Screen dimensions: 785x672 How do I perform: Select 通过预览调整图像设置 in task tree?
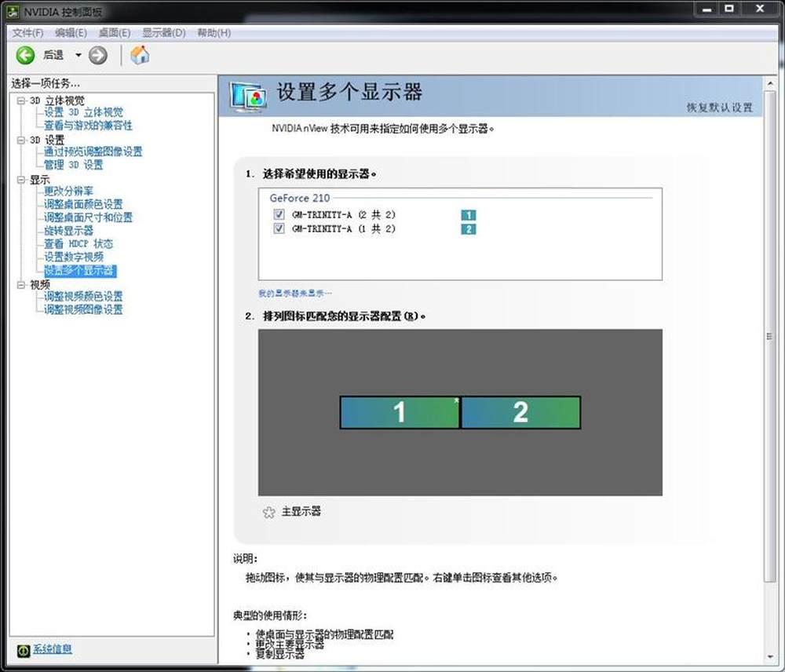tap(93, 152)
